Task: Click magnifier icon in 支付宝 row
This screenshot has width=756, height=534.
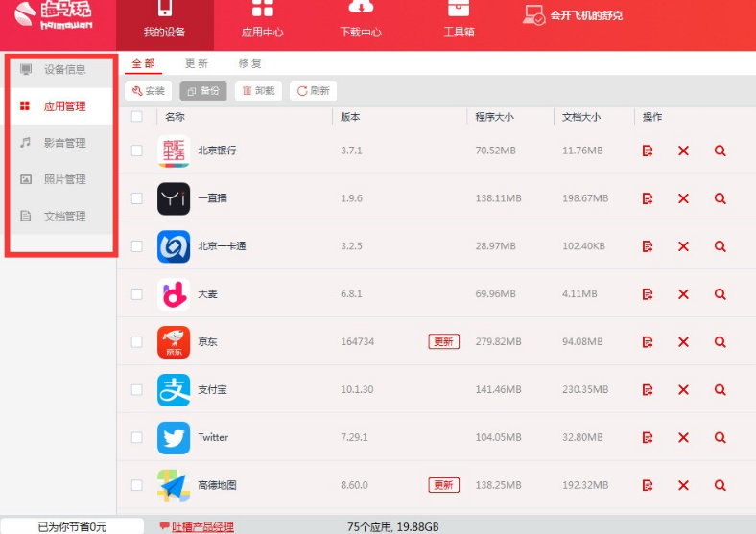Action: pos(720,390)
